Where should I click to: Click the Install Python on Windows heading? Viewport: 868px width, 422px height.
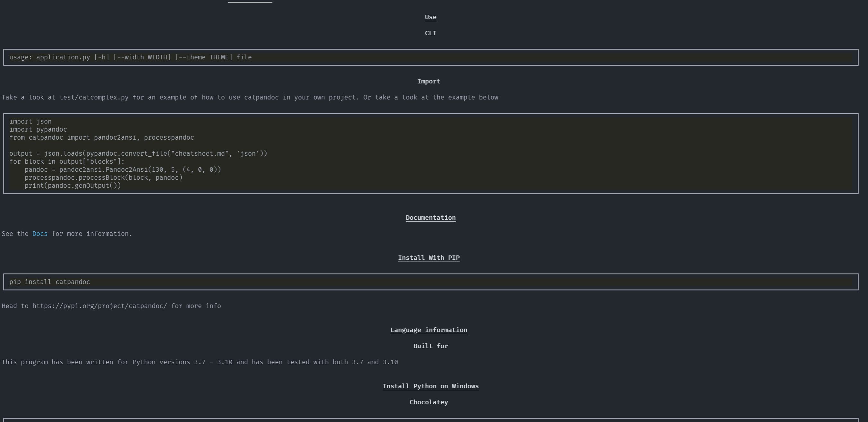click(430, 386)
